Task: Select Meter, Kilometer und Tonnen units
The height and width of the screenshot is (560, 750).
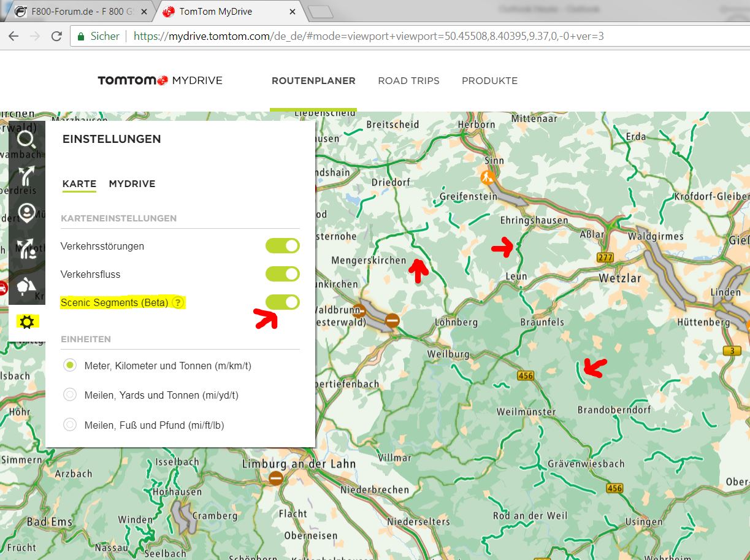Action: pos(71,366)
